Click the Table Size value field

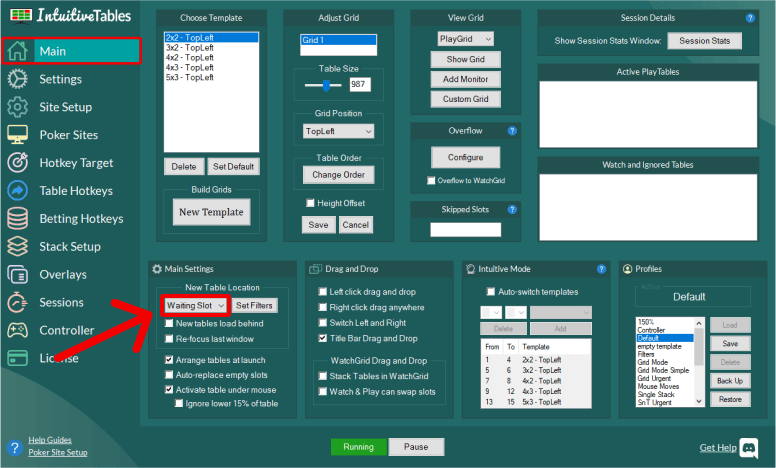[x=360, y=84]
